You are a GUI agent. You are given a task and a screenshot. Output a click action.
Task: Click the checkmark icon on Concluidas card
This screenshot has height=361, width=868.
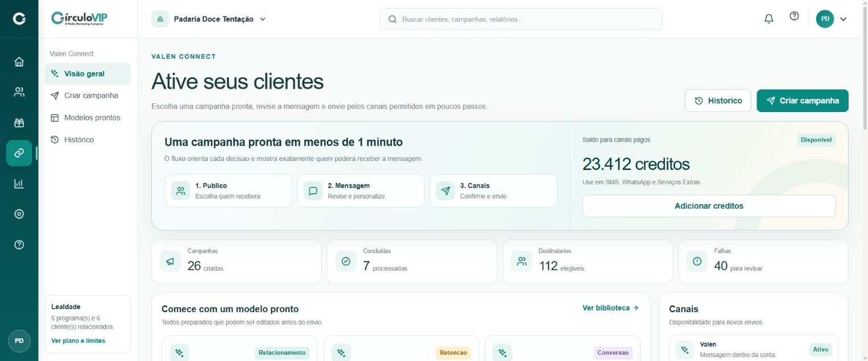346,262
